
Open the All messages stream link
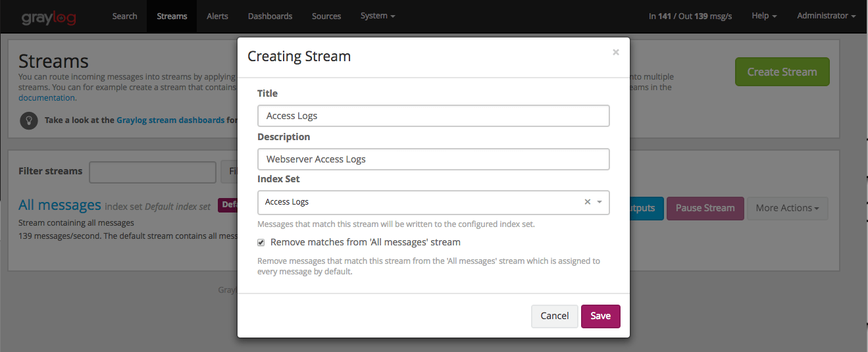(60, 205)
